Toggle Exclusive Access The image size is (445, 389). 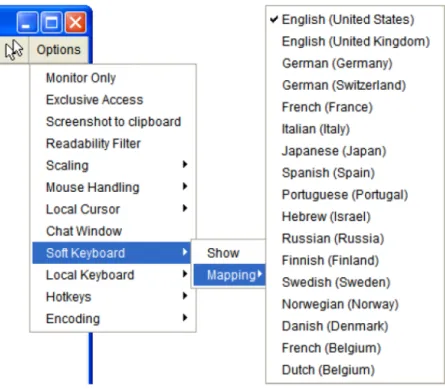pos(113,100)
